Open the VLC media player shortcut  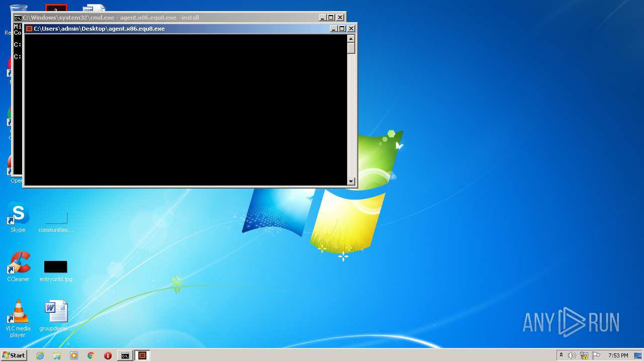coord(18,319)
